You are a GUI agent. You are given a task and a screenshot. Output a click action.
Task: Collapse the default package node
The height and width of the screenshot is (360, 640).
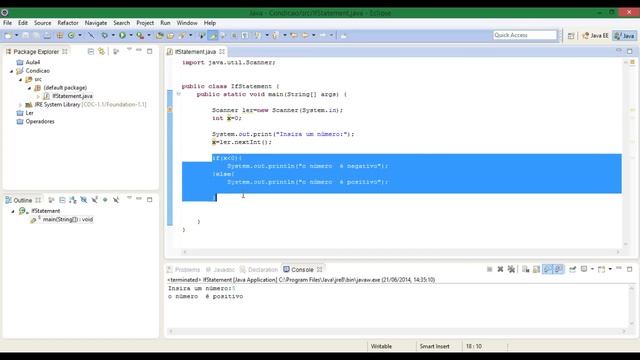coord(29,88)
